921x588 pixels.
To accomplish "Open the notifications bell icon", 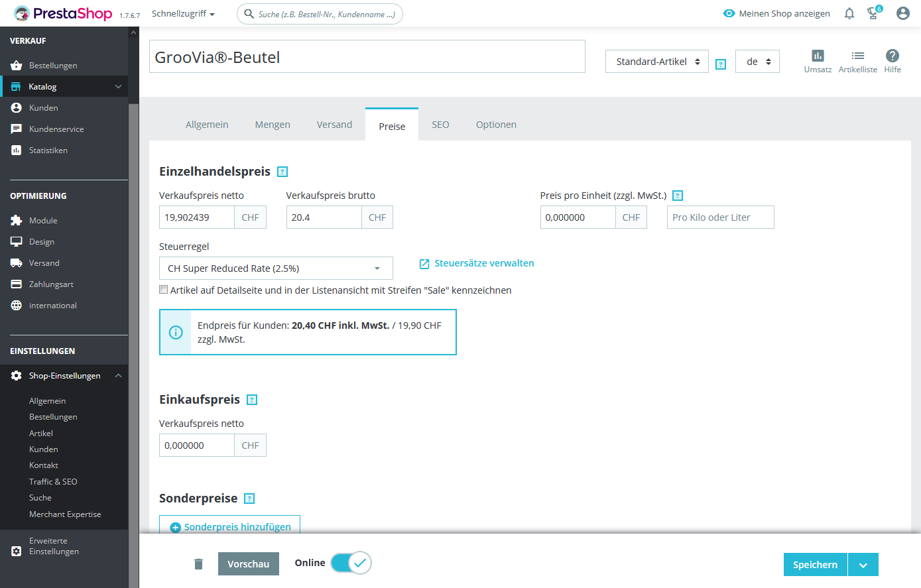I will 849,13.
